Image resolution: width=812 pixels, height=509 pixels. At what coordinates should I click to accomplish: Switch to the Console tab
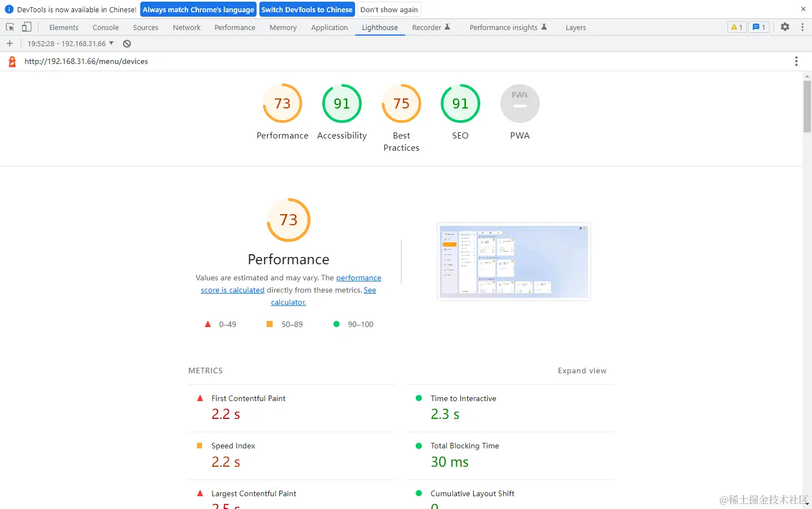(x=106, y=27)
